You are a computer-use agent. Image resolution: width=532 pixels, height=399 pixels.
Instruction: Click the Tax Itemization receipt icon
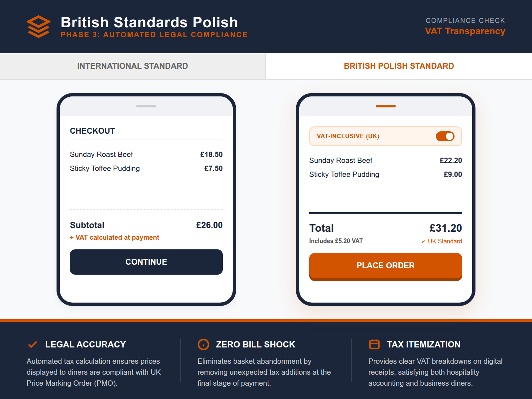pos(374,344)
